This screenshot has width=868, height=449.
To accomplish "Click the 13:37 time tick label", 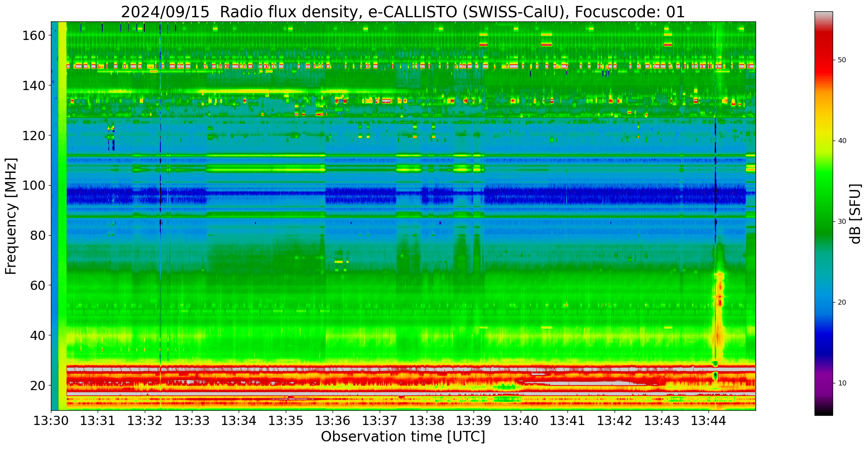I will click(x=380, y=420).
